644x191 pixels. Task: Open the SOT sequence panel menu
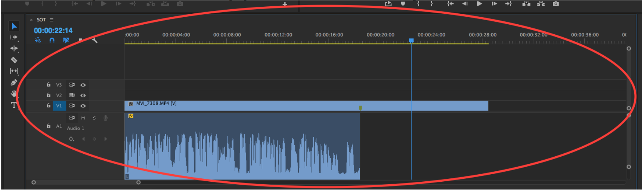pos(52,20)
